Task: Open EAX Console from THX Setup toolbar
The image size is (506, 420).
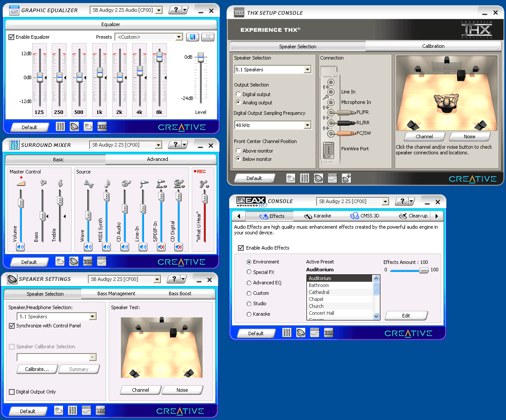Action: (291, 178)
